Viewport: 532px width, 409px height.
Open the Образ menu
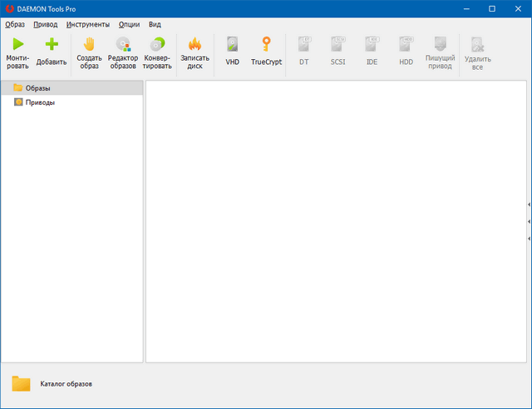[x=15, y=24]
